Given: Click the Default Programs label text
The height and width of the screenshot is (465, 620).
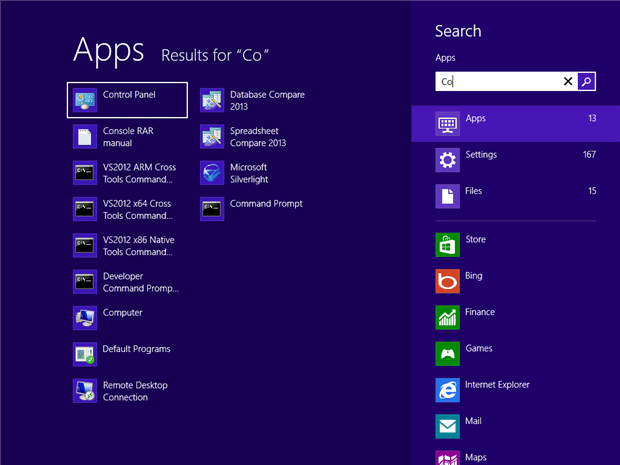Looking at the screenshot, I should (136, 349).
